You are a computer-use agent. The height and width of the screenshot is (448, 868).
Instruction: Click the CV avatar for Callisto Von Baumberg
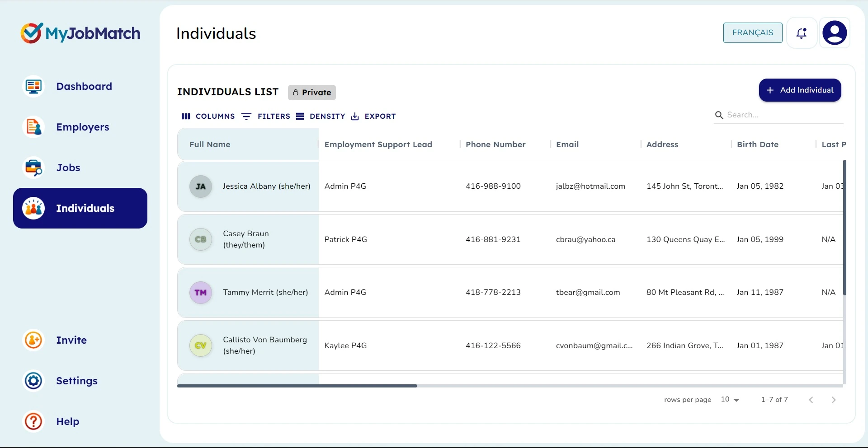point(201,345)
